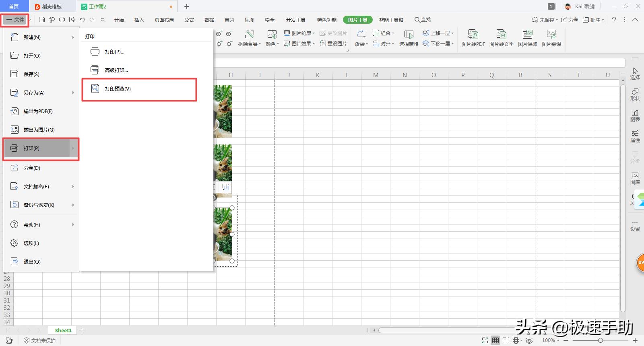The width and height of the screenshot is (644, 346).
Task: Click the save icon in quick access toolbar
Action: click(42, 20)
